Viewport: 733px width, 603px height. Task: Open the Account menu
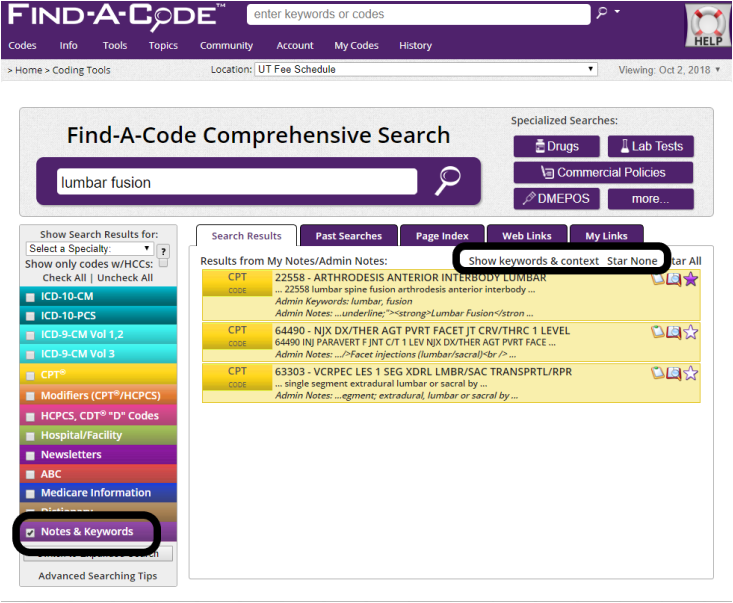[295, 45]
